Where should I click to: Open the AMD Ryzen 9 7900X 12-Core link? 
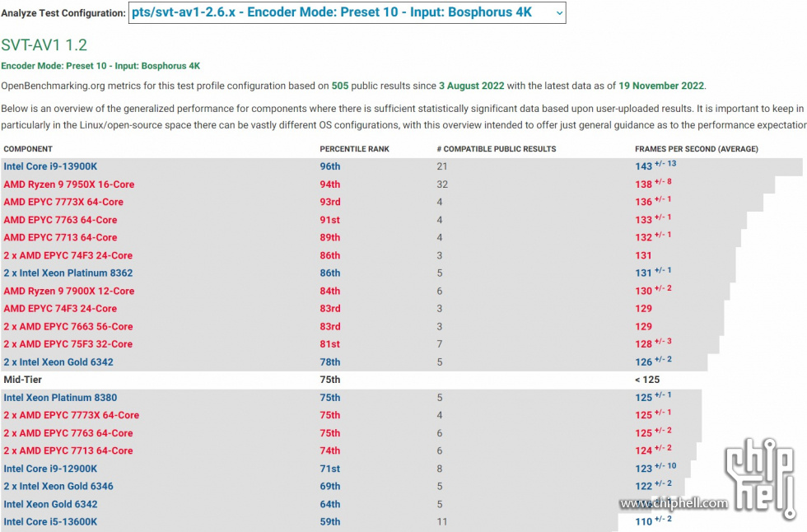point(69,291)
